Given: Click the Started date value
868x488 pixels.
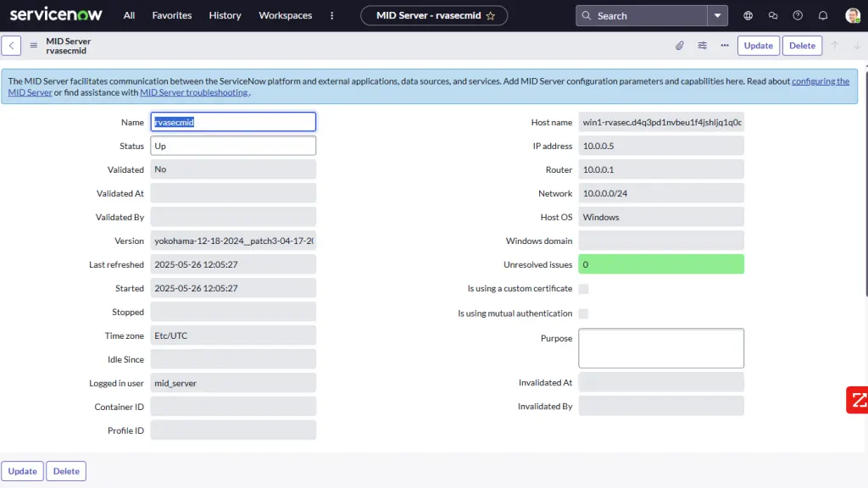Looking at the screenshot, I should coord(233,288).
